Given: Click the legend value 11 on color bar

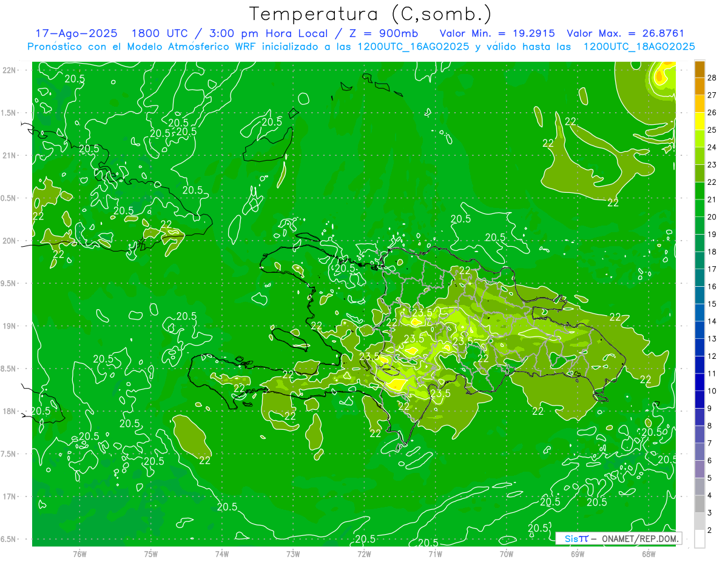Looking at the screenshot, I should tap(712, 373).
